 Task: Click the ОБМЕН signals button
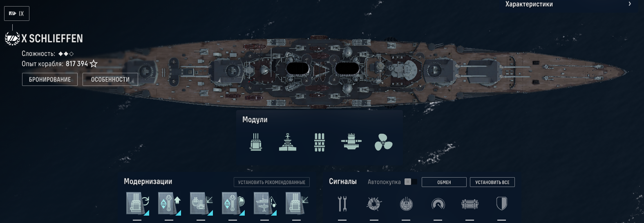(x=444, y=182)
